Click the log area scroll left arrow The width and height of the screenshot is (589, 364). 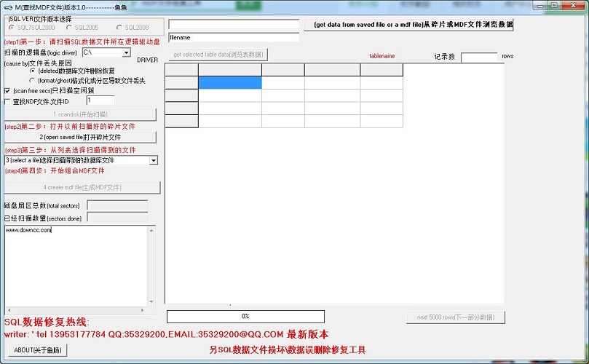click(9, 310)
